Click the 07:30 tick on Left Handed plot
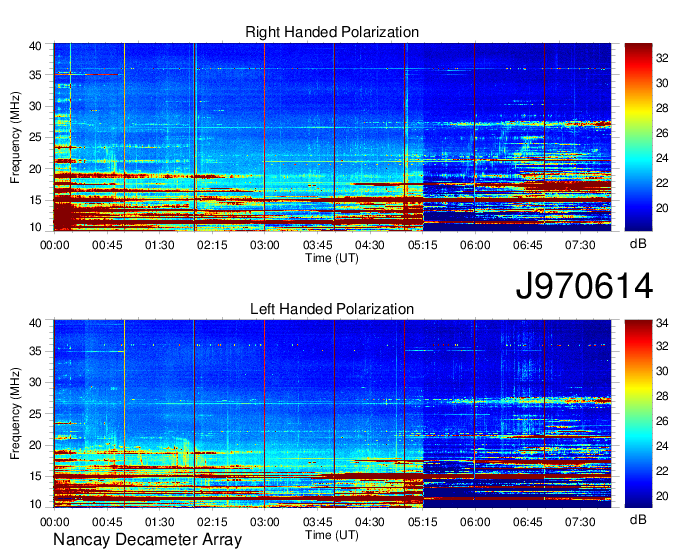This screenshot has height=552, width=680. pos(580,522)
